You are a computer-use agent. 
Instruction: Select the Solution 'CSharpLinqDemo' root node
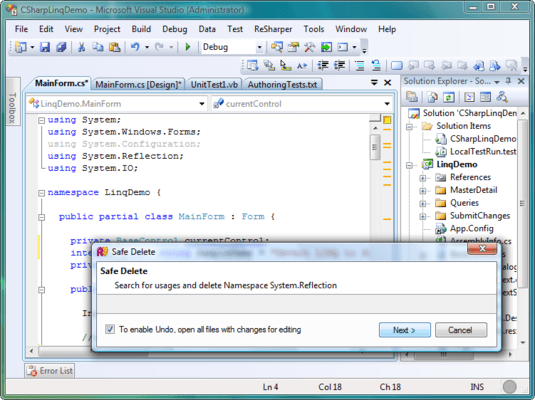(x=462, y=113)
